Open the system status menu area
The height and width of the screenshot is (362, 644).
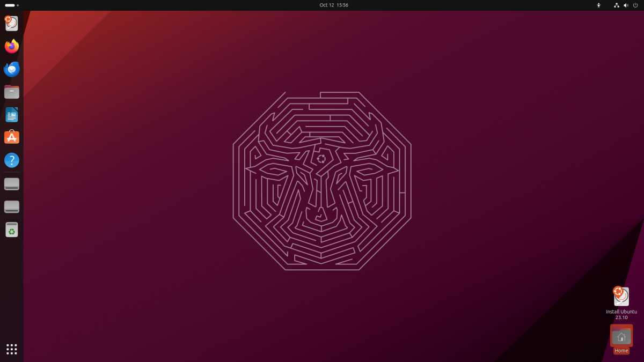point(625,5)
